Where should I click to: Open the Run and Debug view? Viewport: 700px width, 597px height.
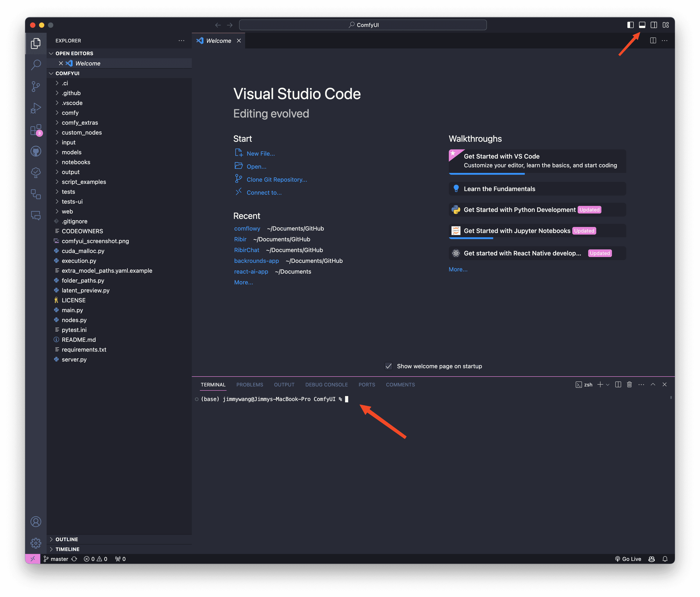[36, 108]
